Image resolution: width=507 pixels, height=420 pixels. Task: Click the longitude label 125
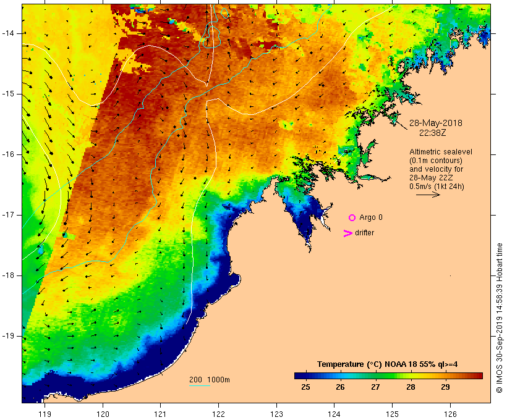pos(392,414)
